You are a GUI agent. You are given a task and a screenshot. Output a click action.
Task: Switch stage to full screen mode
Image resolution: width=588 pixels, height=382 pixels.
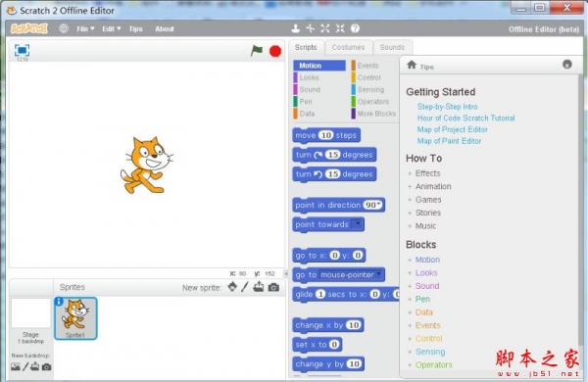(22, 50)
